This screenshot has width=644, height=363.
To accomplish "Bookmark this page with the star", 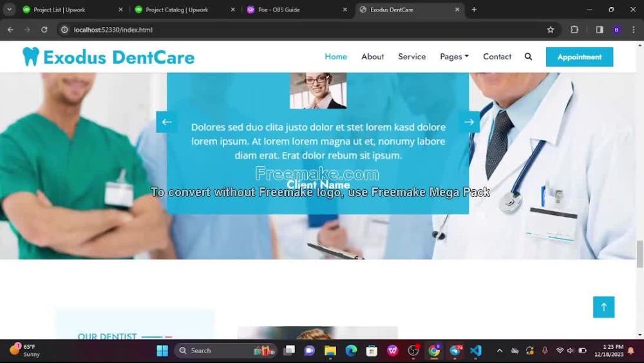I will point(551,30).
